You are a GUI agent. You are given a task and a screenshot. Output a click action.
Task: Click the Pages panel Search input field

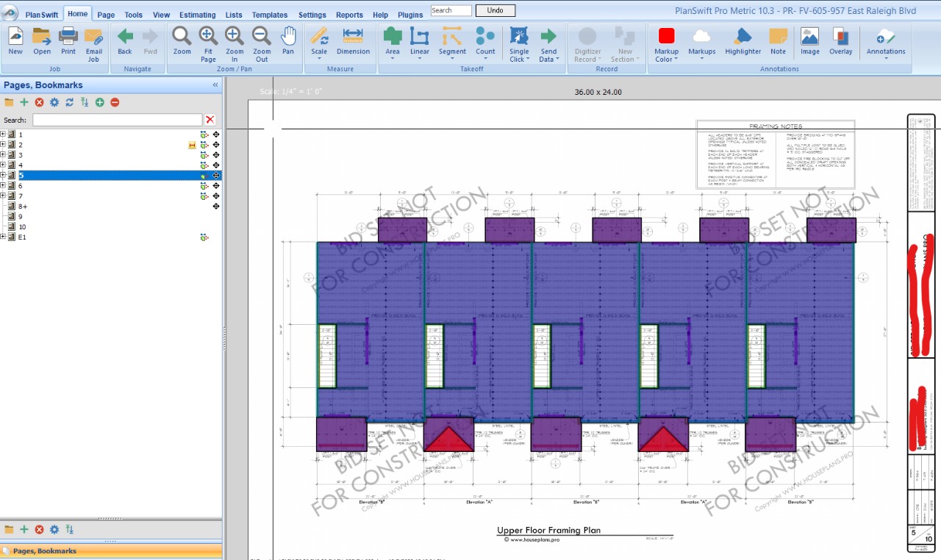pos(117,120)
